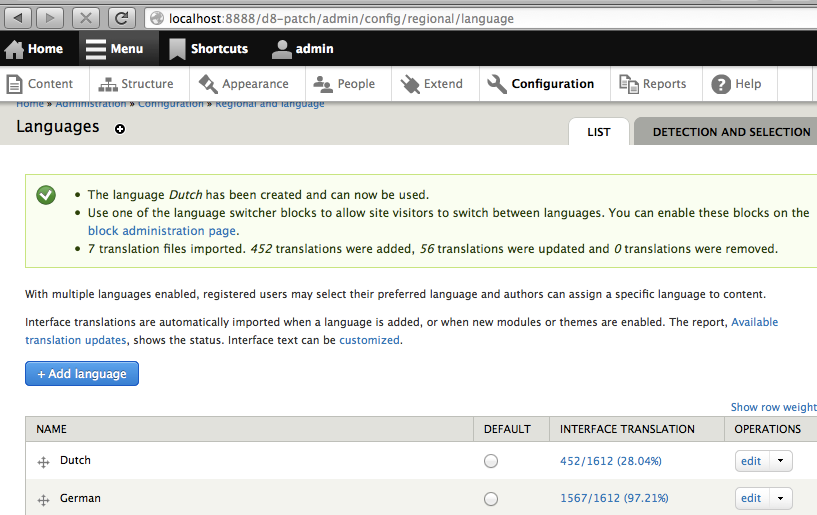Click the Show row weights link
The height and width of the screenshot is (515, 817).
(773, 407)
